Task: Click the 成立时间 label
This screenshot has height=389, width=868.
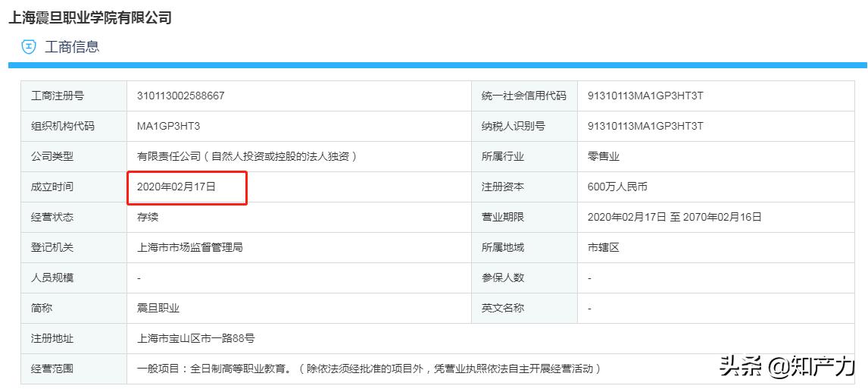Action: coord(52,187)
